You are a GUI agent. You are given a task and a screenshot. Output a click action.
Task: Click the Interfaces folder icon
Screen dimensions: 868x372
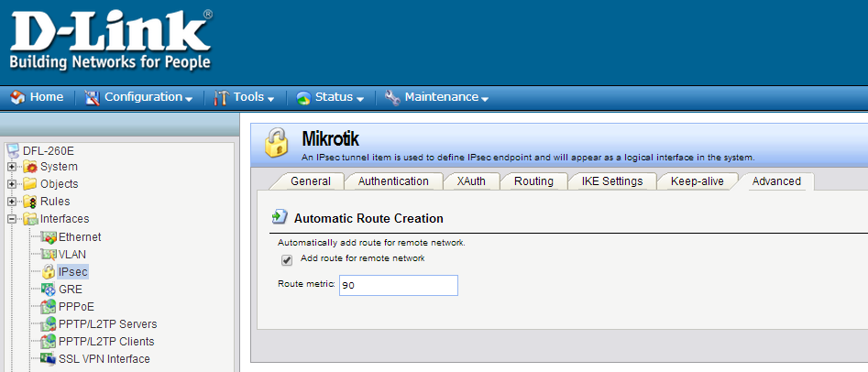click(x=30, y=219)
